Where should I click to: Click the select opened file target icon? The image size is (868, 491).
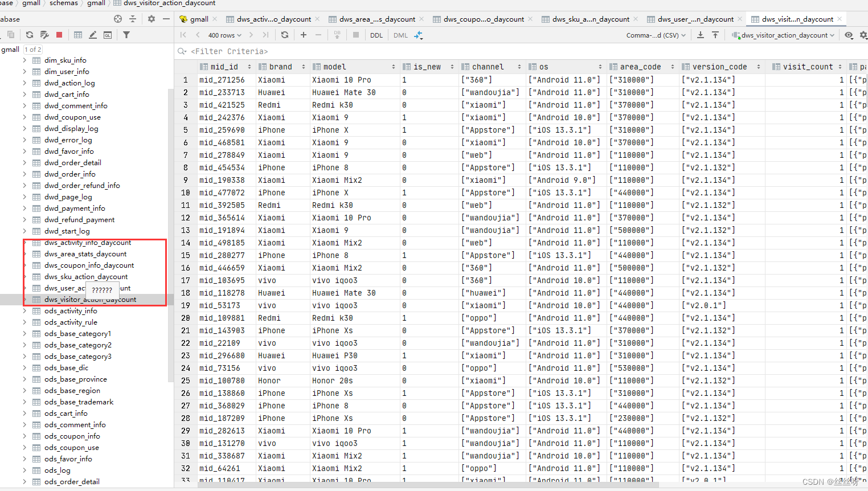tap(118, 19)
